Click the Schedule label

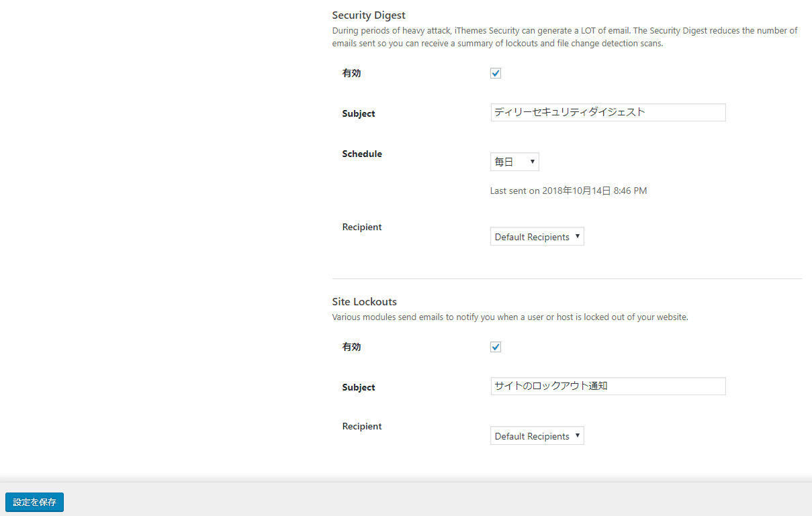[362, 154]
